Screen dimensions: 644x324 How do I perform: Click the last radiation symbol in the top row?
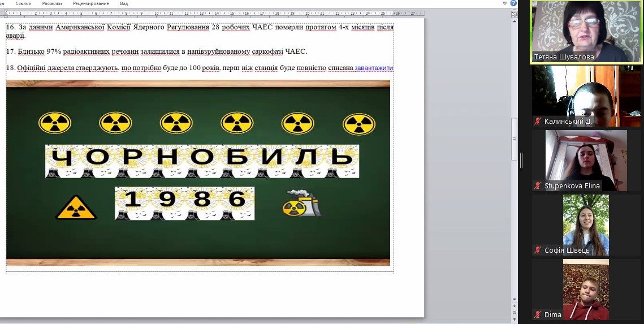pos(359,124)
